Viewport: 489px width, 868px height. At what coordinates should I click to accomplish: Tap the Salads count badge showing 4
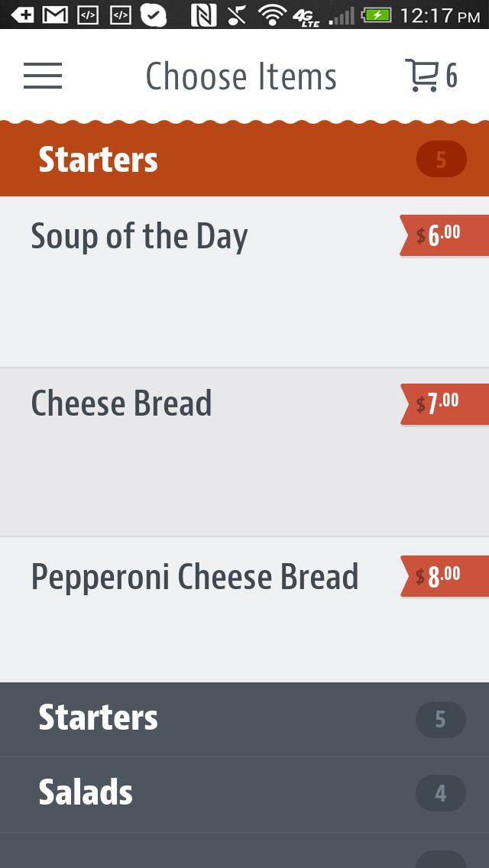pos(440,794)
